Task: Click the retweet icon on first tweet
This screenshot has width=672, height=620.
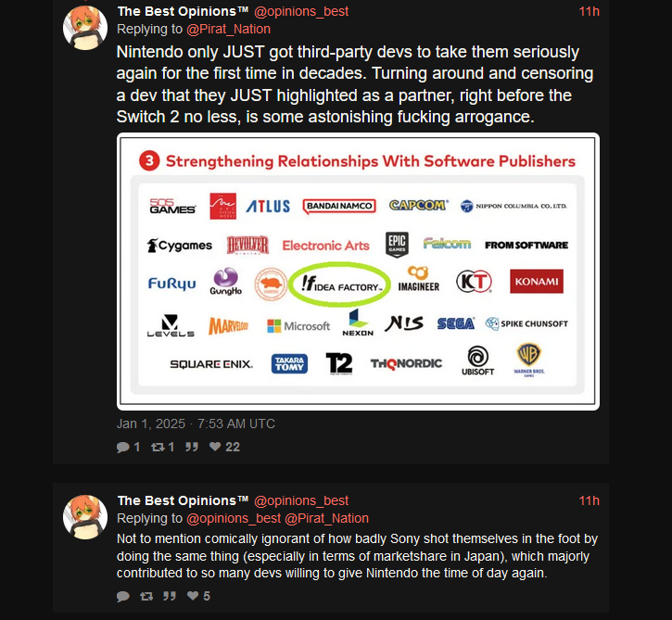Action: (x=158, y=447)
